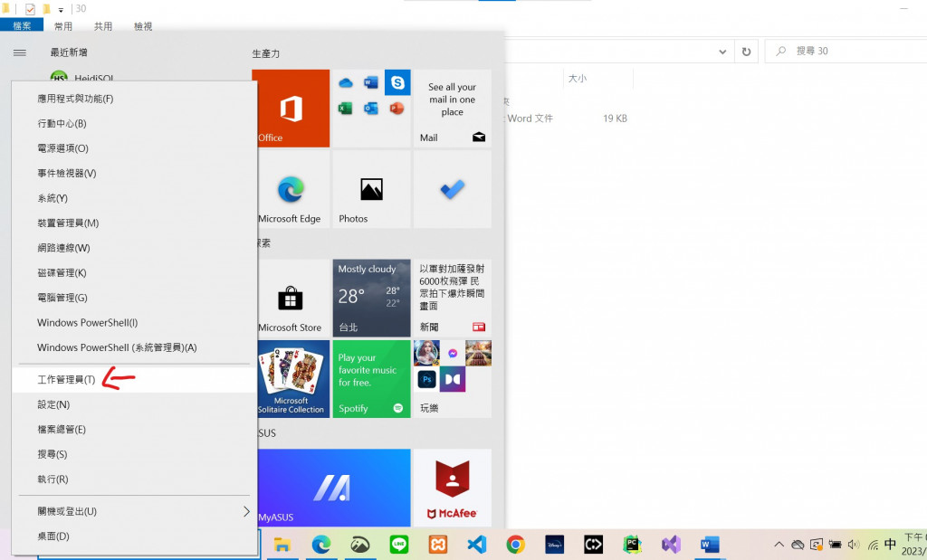The height and width of the screenshot is (560, 927).
Task: Open the Wi-Fi network tray icon
Action: [873, 545]
